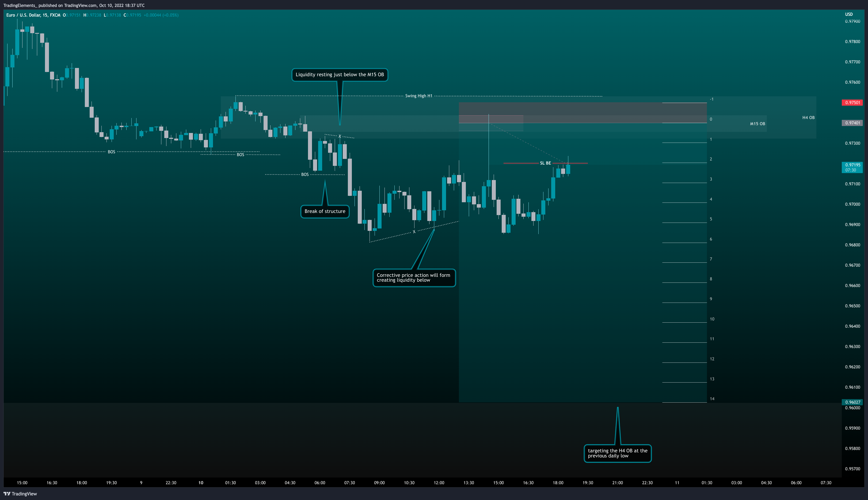
Task: Click the BOS label near 02:00 on Oct 10
Action: 240,155
